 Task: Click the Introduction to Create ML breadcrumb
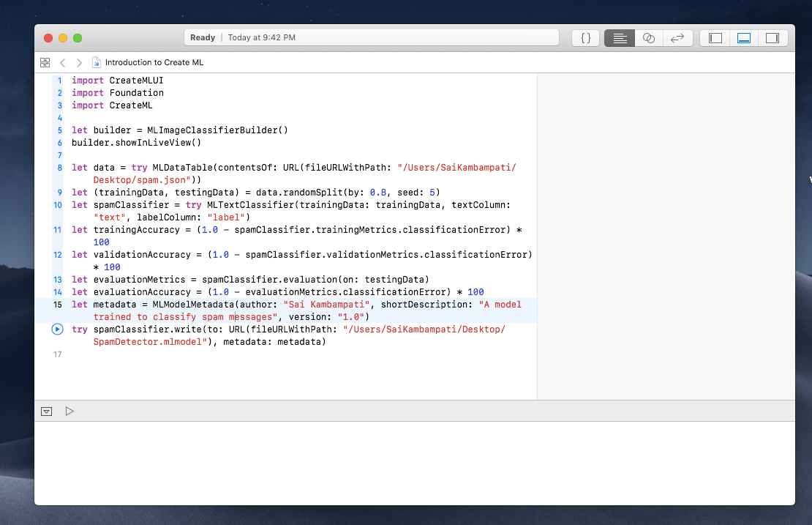tap(154, 63)
